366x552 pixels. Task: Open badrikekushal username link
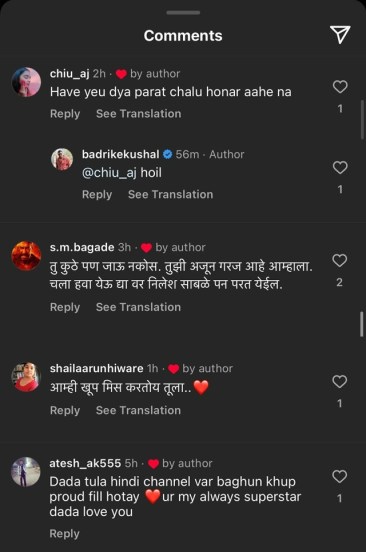coord(121,154)
